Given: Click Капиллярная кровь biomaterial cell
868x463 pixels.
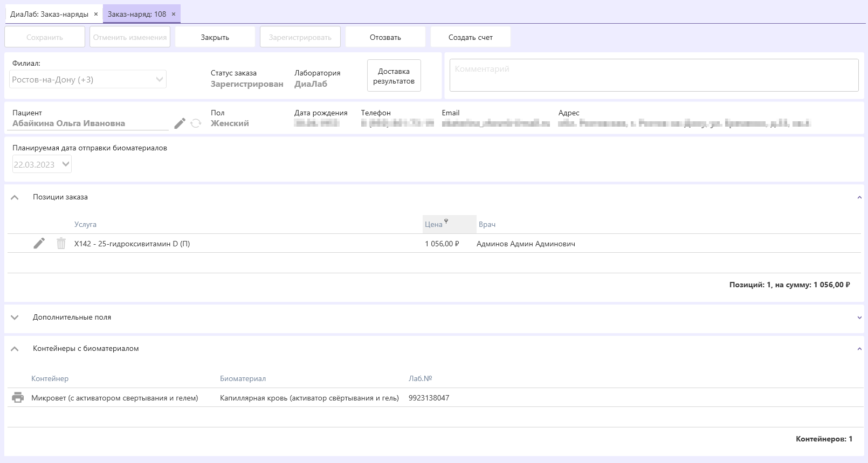Looking at the screenshot, I should pyautogui.click(x=309, y=398).
